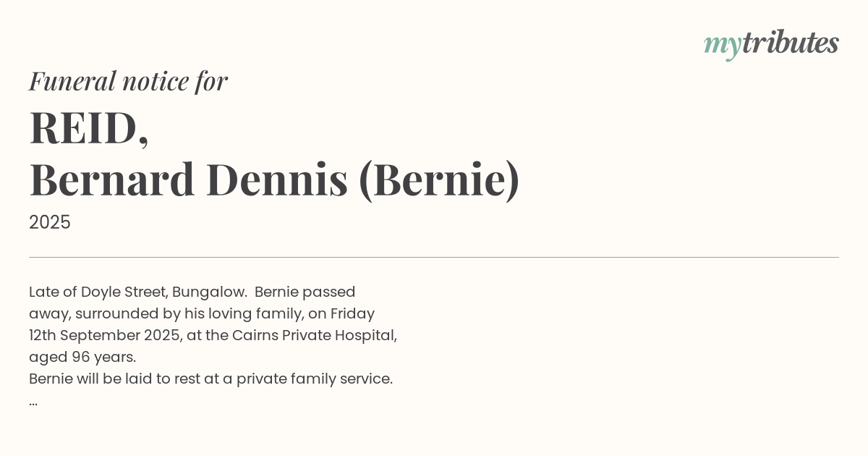Image resolution: width=868 pixels, height=456 pixels.
Task: Click the mytributes logo
Action: click(x=771, y=43)
